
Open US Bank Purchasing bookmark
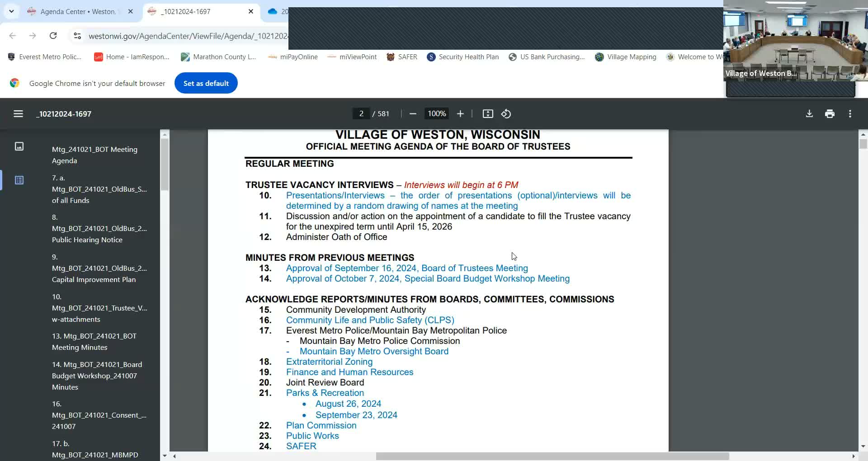[547, 57]
